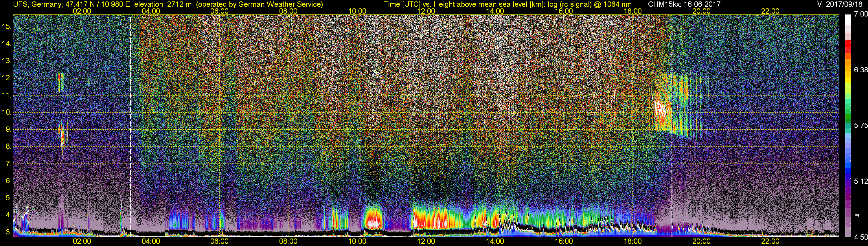Select "20:00" on the top time axis
The image size is (868, 246).
[702, 11]
